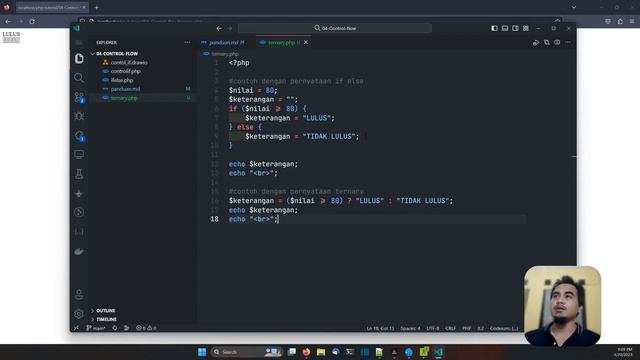
Task: Open the Source Control view
Action: (x=79, y=97)
